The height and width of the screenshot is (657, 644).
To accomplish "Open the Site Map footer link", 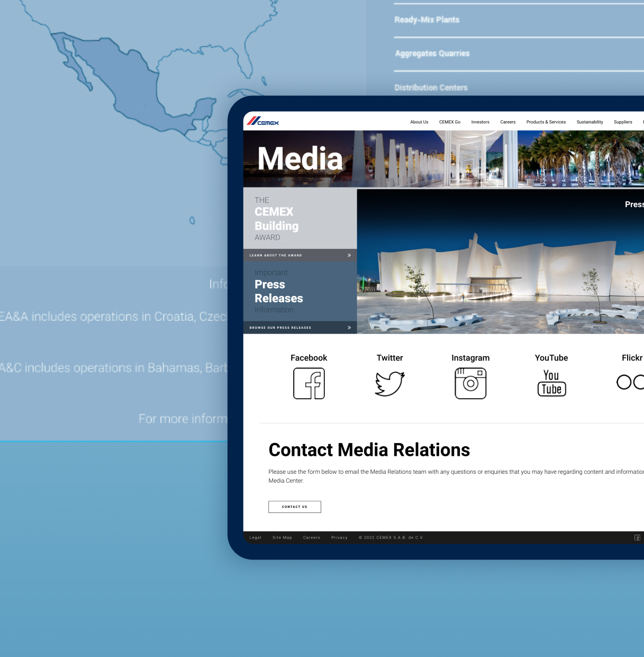I will (x=282, y=537).
